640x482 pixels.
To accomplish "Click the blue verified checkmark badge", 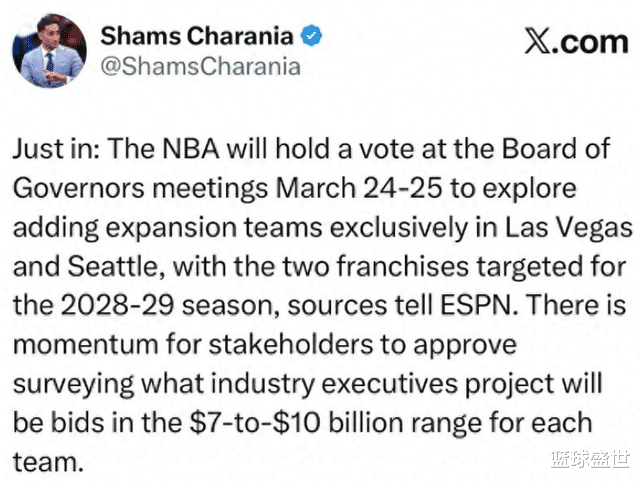I will [313, 37].
